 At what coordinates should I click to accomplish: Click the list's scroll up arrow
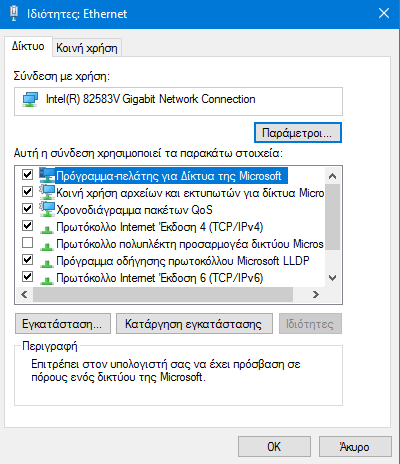pos(332,176)
